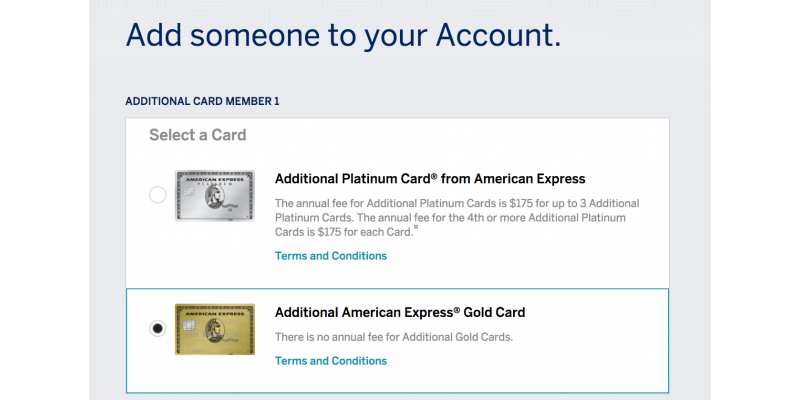Open Terms and Conditions under Platinum Card
800x400 pixels.
tap(331, 256)
